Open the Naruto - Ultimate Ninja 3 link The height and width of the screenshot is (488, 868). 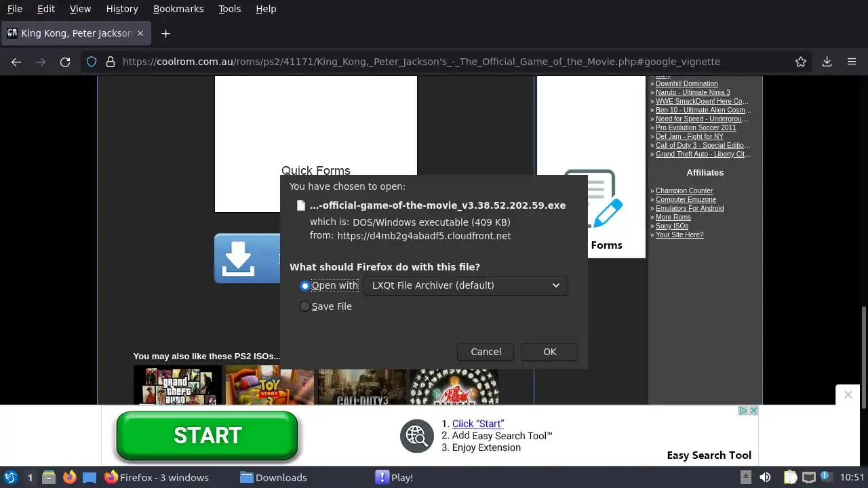pyautogui.click(x=693, y=92)
